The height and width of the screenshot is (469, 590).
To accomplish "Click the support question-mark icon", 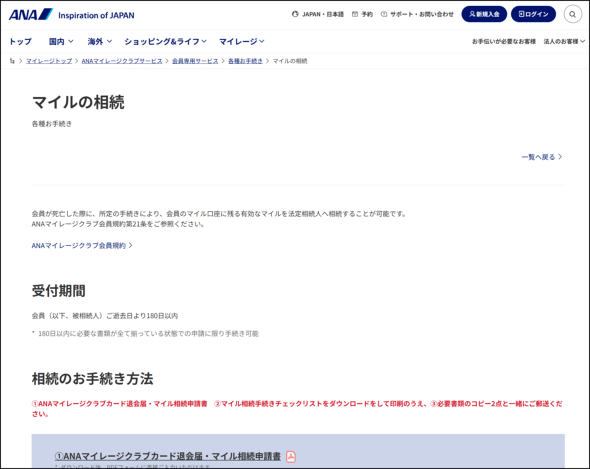I will pos(384,14).
